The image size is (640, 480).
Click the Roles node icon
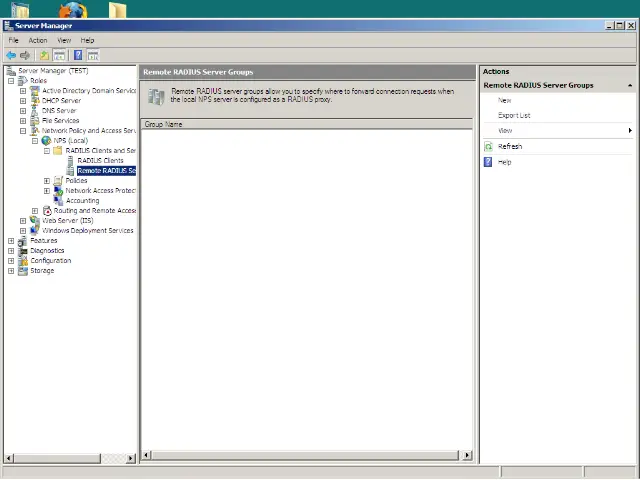(x=23, y=80)
